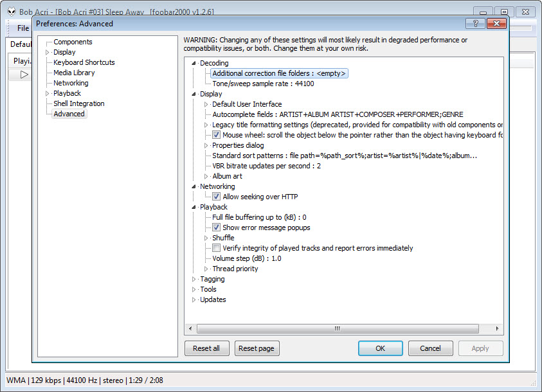Select Components in preferences tree
542x392 pixels.
tap(73, 42)
